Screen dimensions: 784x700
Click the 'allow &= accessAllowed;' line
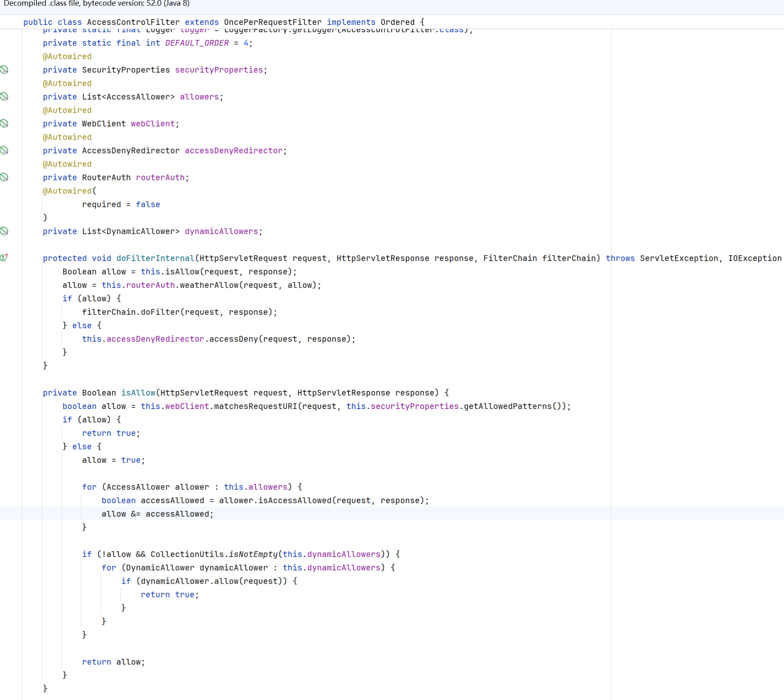(158, 514)
